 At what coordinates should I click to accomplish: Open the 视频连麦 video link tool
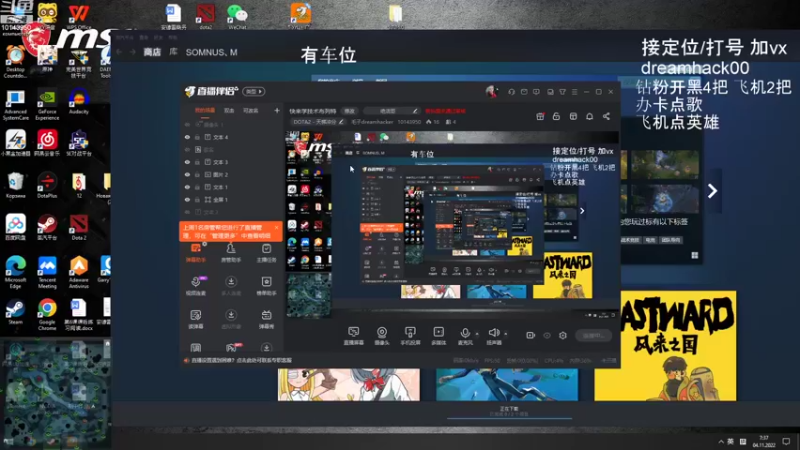coord(196,286)
